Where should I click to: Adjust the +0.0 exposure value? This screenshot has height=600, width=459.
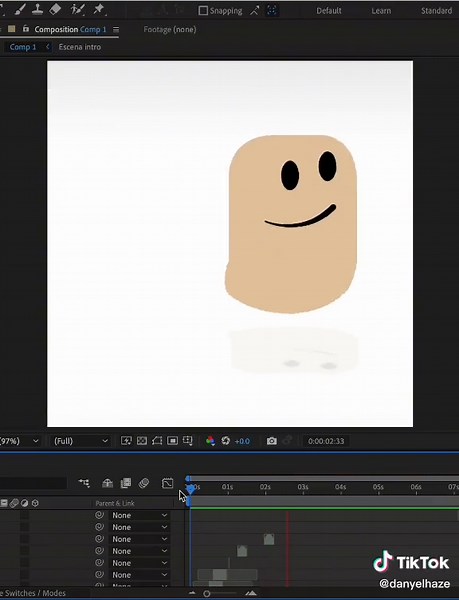pyautogui.click(x=242, y=441)
